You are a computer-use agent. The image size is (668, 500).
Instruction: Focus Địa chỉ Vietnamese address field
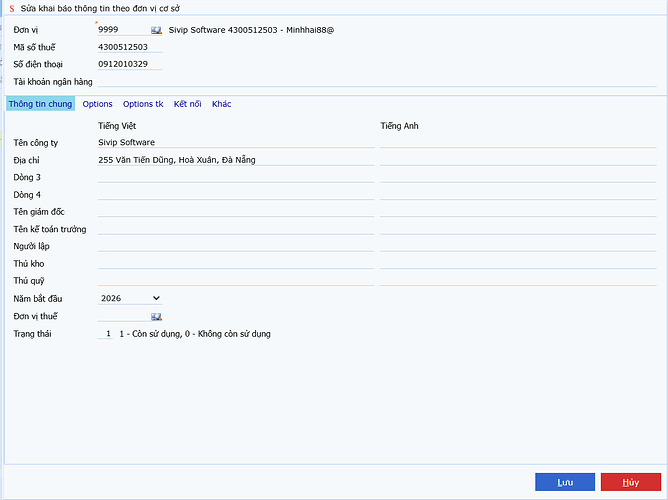tap(236, 160)
